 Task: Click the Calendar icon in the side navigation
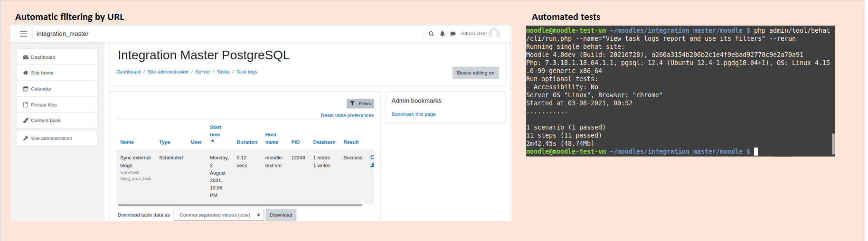(x=26, y=89)
